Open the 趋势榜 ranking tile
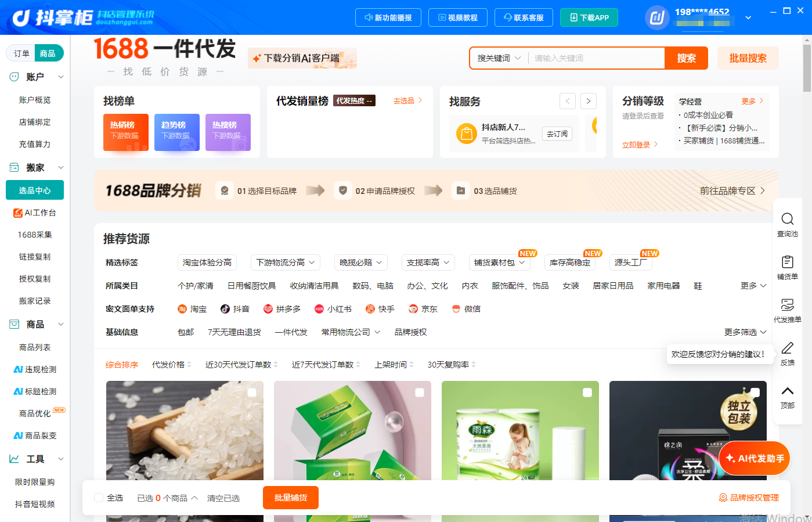Screen dimensions: 812x522 (x=177, y=132)
